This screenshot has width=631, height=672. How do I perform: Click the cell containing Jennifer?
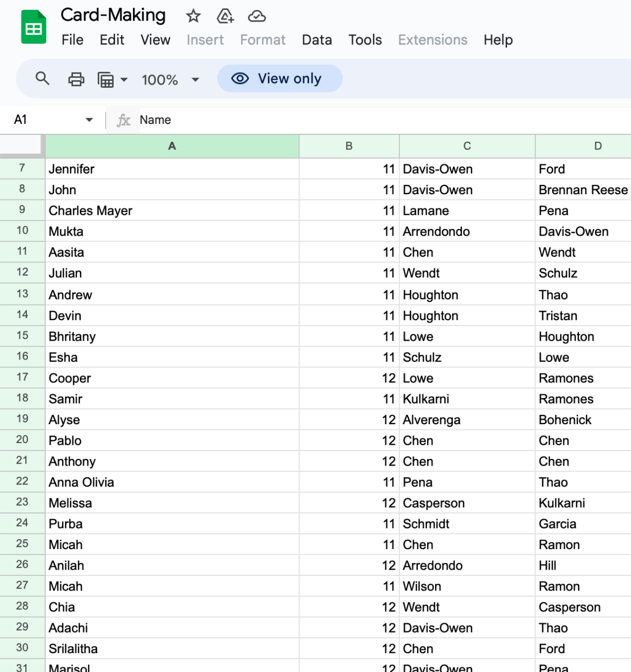172,169
